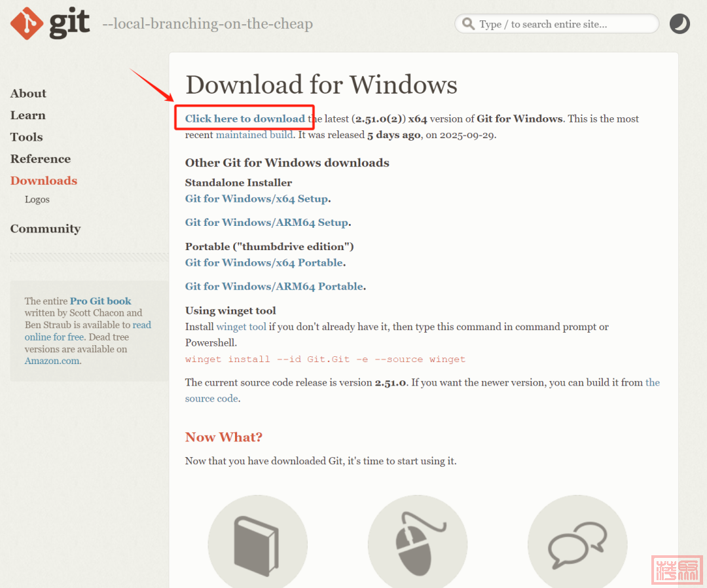The image size is (707, 588).
Task: Open the 'maintained build' link
Action: point(250,135)
